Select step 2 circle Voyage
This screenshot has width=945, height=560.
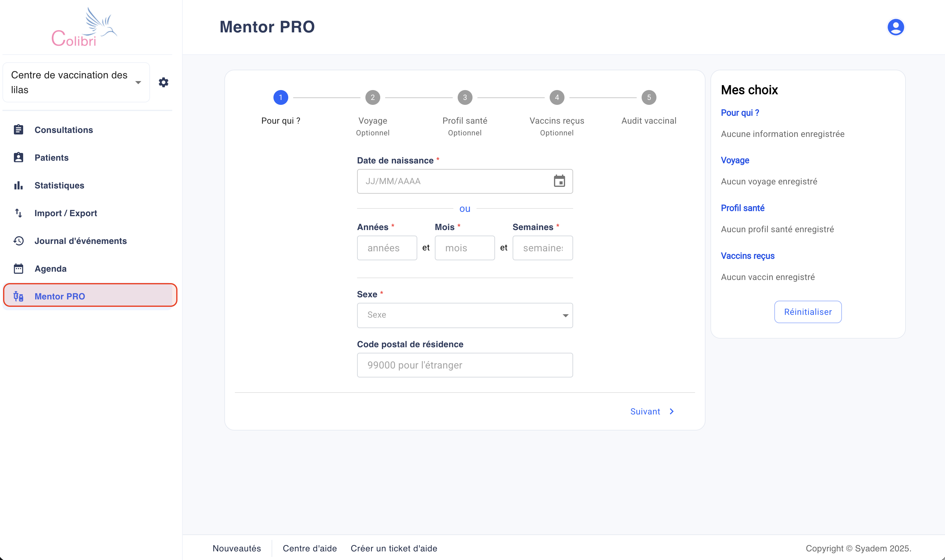(x=373, y=97)
